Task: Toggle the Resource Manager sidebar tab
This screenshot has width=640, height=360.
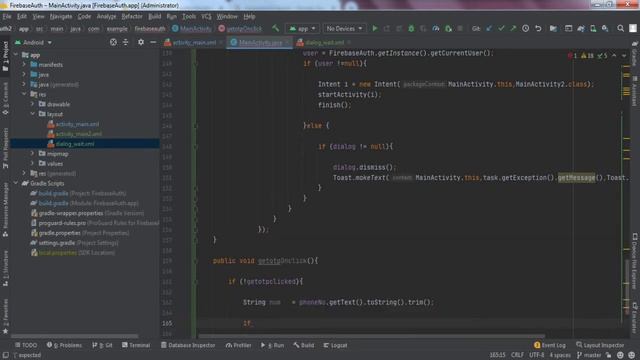Action: pyautogui.click(x=5, y=210)
